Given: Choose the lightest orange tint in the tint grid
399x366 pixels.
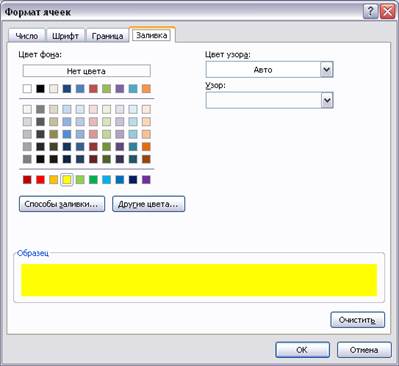Looking at the screenshot, I should (x=146, y=109).
